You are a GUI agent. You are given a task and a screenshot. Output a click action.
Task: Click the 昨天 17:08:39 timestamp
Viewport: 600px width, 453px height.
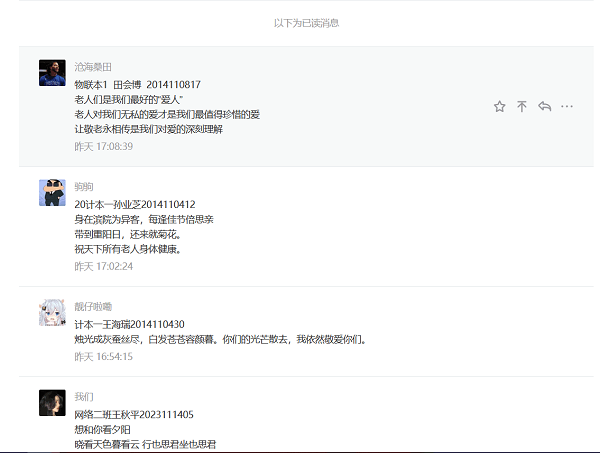click(103, 146)
